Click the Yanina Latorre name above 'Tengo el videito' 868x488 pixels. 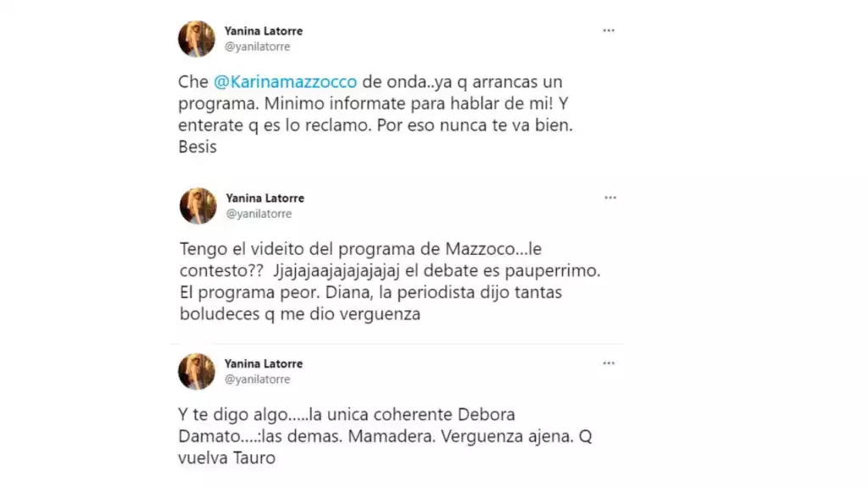coord(265,198)
